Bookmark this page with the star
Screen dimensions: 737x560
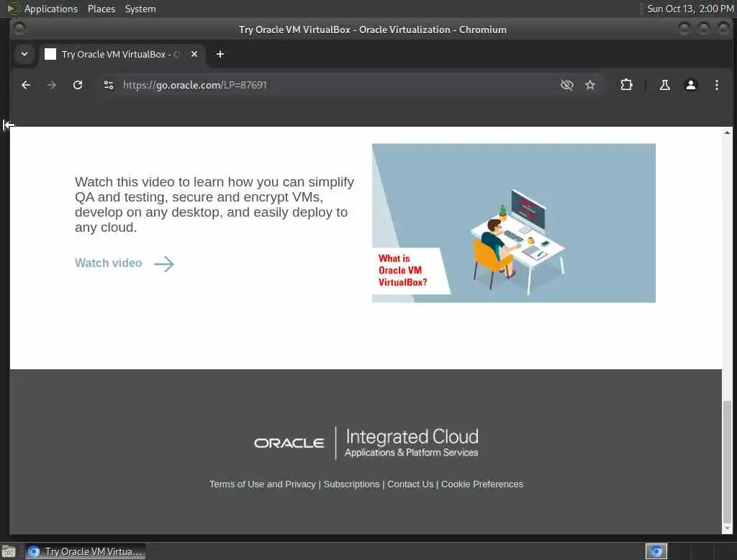point(590,85)
